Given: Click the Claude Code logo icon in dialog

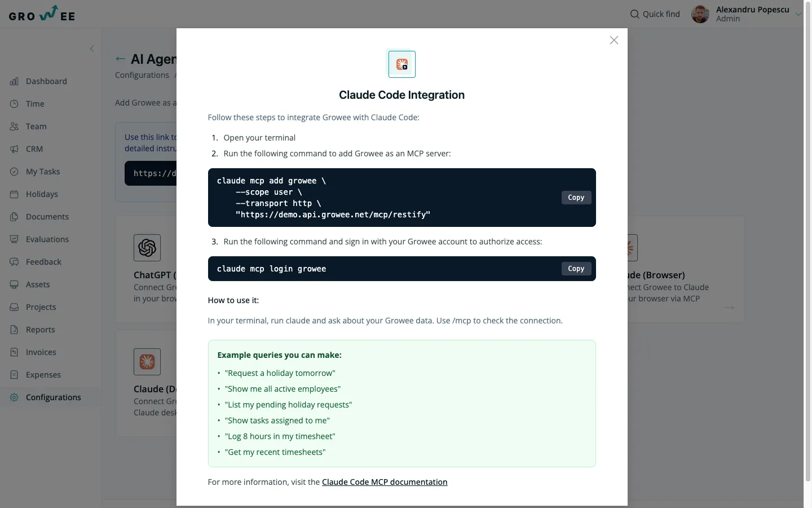Looking at the screenshot, I should click(402, 64).
